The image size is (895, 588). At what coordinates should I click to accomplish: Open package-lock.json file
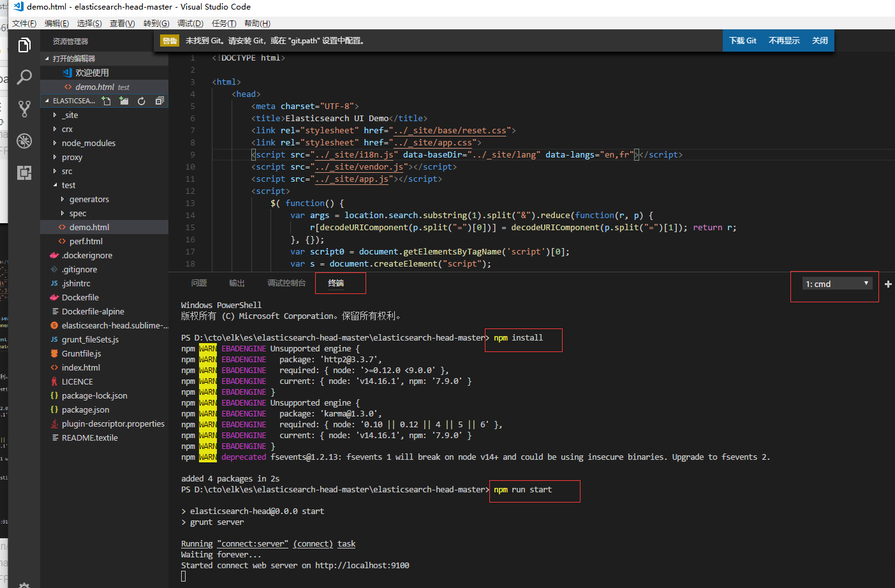click(x=94, y=395)
